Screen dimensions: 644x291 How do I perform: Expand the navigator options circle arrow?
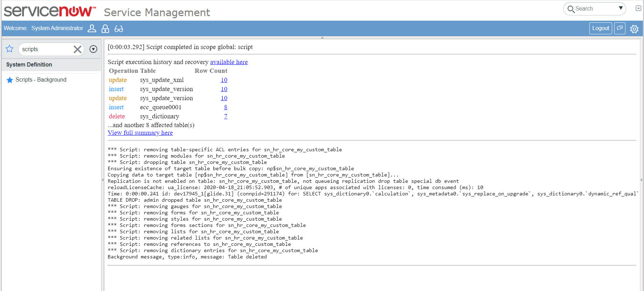coord(93,49)
